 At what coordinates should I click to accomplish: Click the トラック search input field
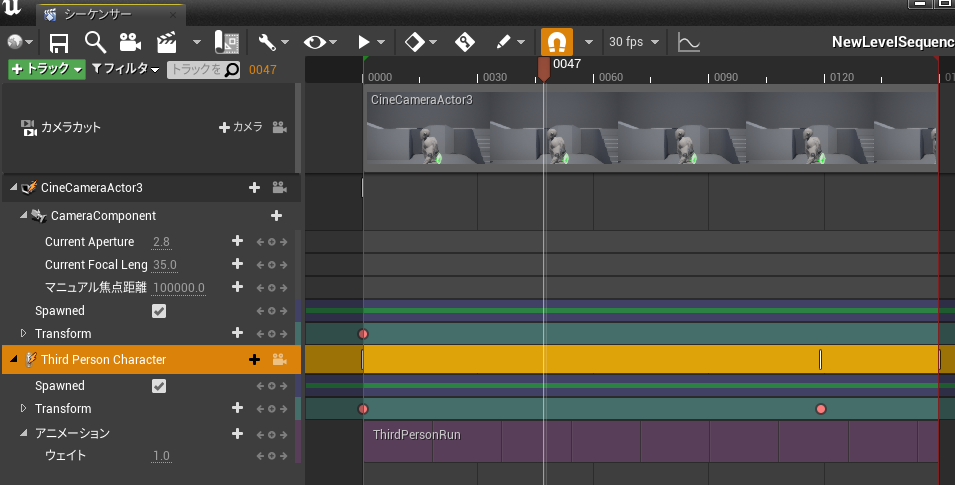(x=203, y=69)
